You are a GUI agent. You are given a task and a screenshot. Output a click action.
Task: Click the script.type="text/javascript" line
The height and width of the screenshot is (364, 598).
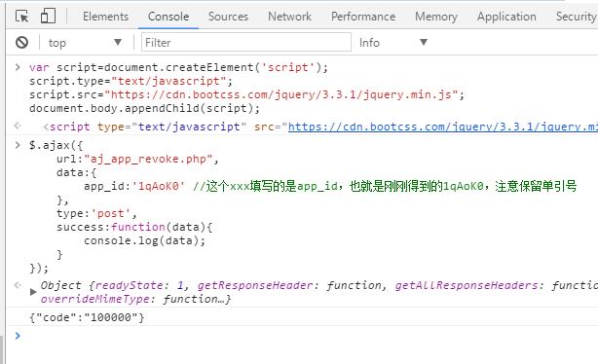131,81
